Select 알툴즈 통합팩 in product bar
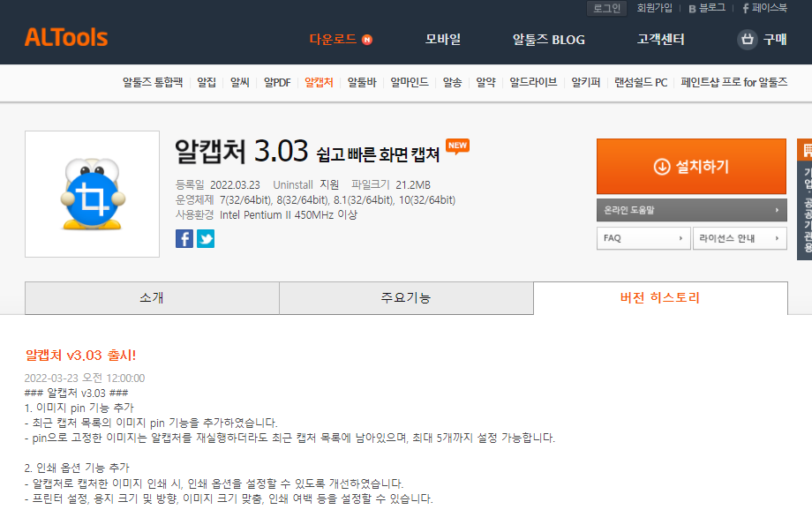The width and height of the screenshot is (812, 517). pyautogui.click(x=153, y=82)
